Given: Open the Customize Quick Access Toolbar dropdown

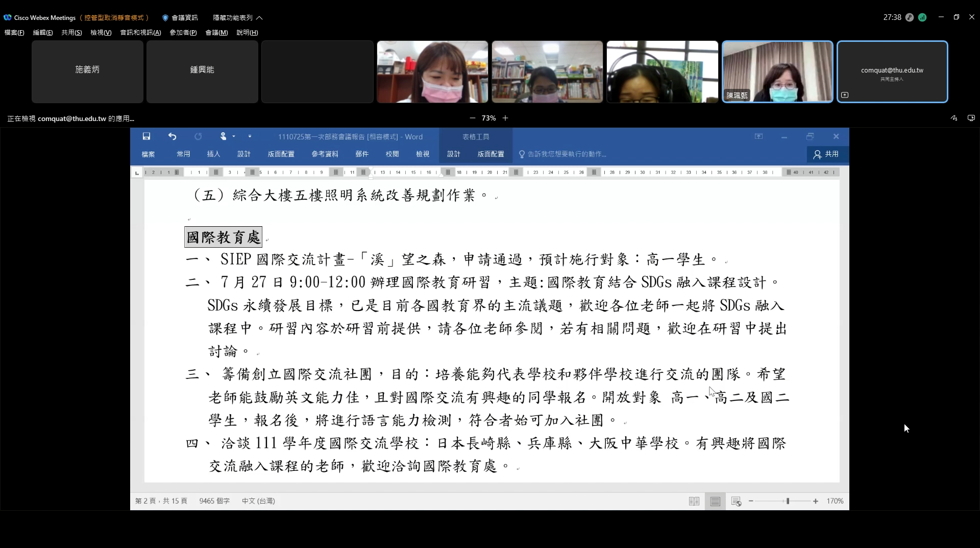Looking at the screenshot, I should click(250, 136).
